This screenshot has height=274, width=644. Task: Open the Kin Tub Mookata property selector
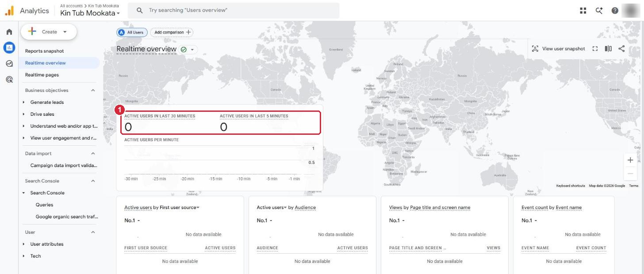coord(90,13)
